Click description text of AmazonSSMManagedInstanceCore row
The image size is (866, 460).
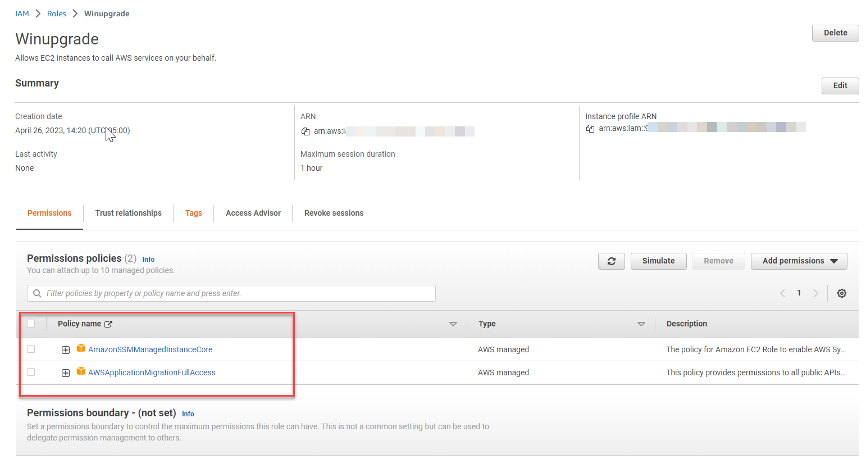pos(756,350)
